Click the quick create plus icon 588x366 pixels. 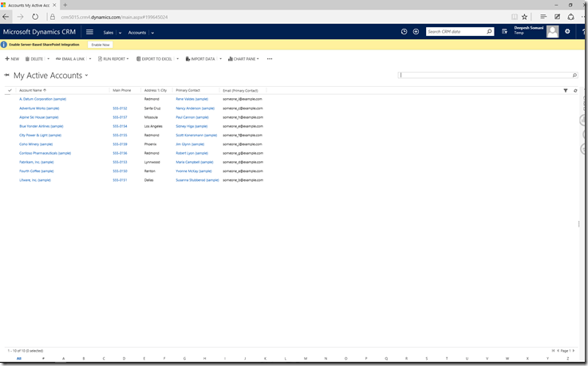(416, 32)
